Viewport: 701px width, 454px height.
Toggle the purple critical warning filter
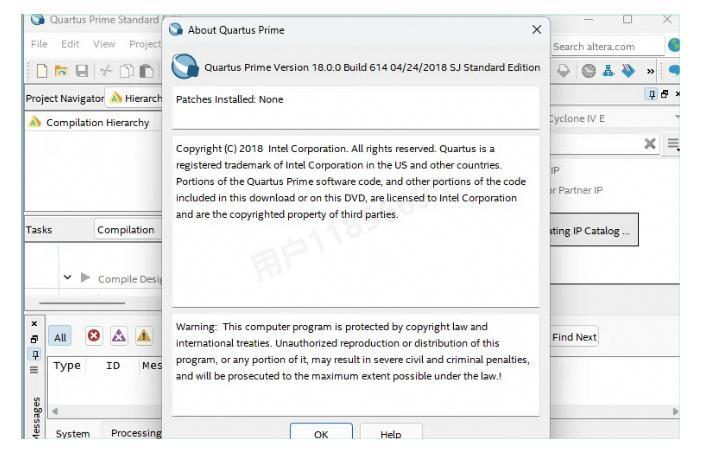pyautogui.click(x=118, y=336)
